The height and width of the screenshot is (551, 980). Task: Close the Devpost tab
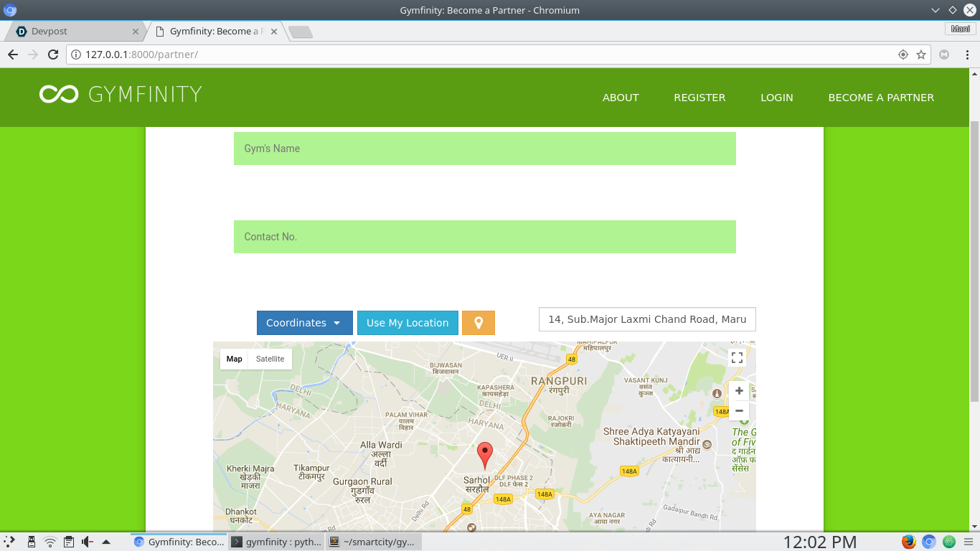[136, 32]
